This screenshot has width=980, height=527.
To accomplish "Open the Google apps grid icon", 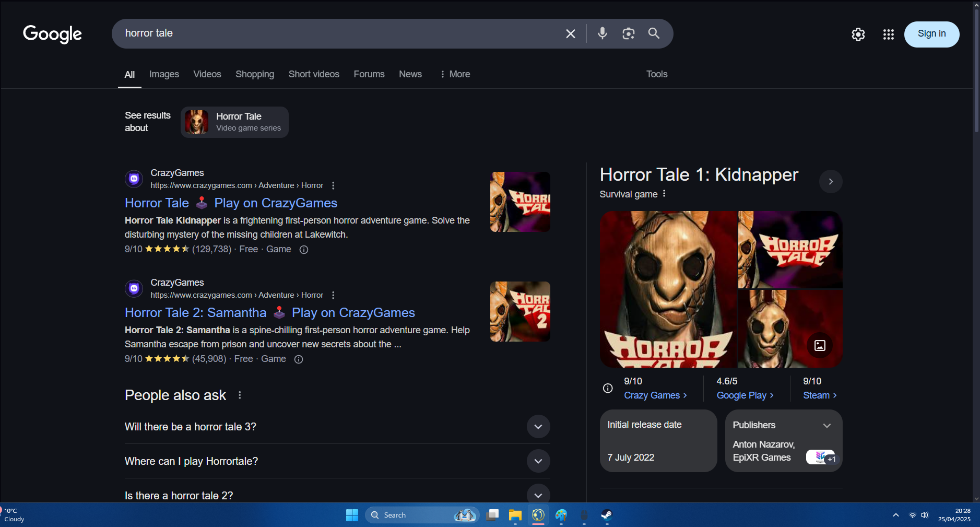I will 889,34.
